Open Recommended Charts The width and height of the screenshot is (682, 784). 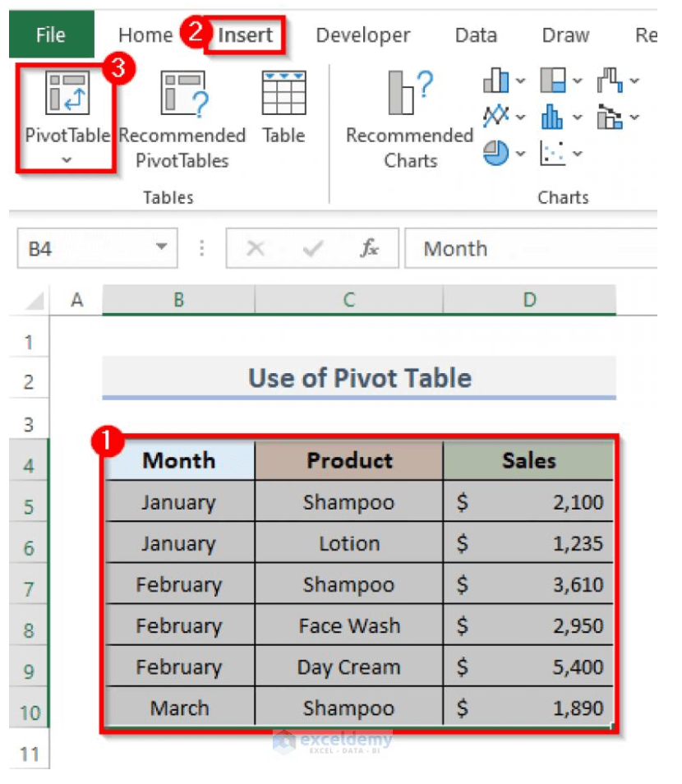click(x=410, y=121)
